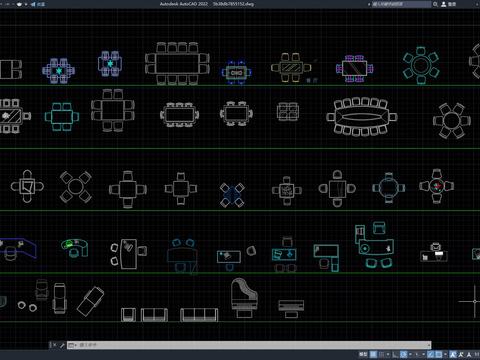Close the command line with X icon

click(x=54, y=345)
